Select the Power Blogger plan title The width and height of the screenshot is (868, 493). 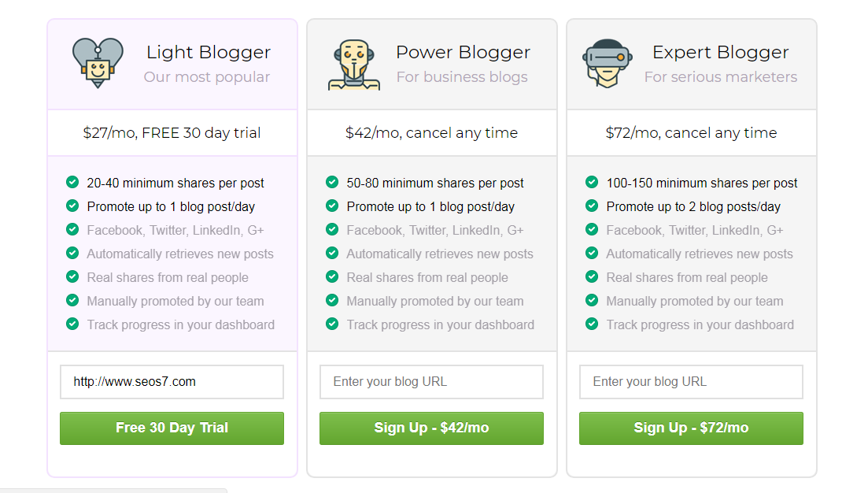point(463,53)
